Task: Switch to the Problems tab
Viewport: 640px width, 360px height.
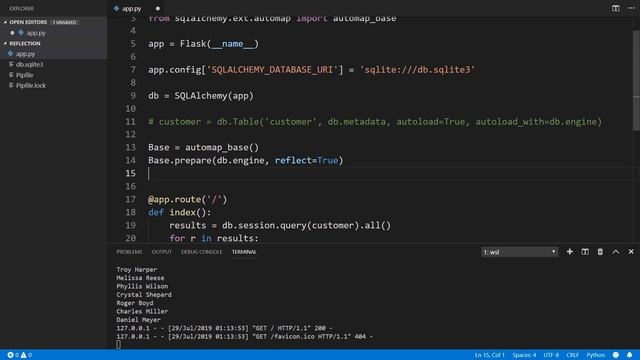Action: (x=129, y=252)
